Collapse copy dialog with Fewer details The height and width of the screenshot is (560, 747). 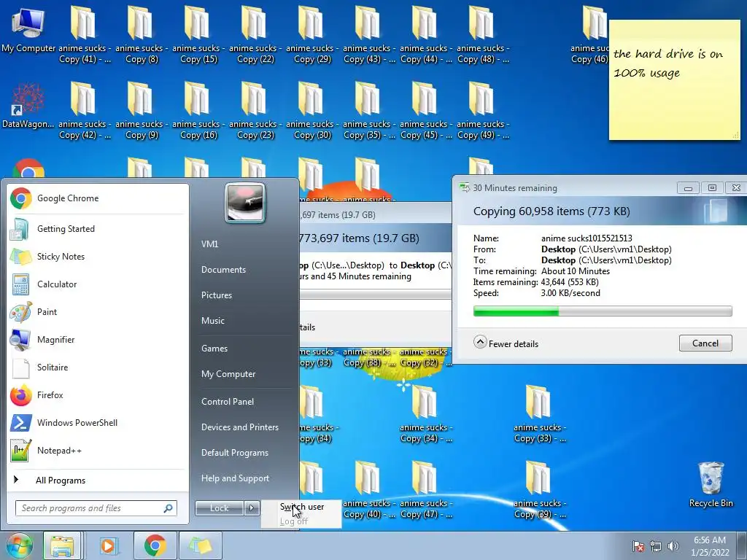[x=506, y=343]
